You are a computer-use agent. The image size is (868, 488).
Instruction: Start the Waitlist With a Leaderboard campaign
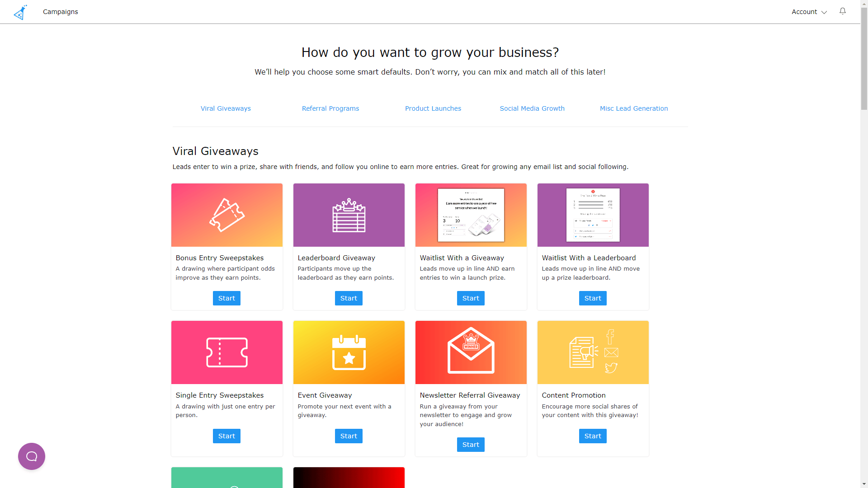click(593, 298)
